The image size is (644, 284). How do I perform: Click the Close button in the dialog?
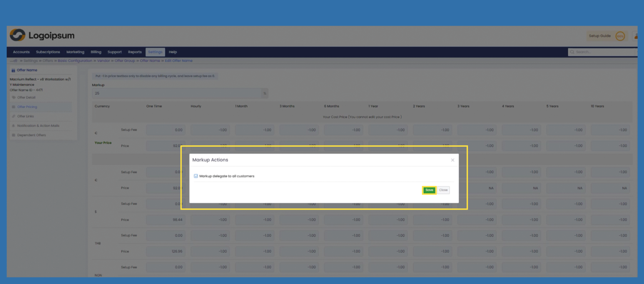tap(443, 190)
